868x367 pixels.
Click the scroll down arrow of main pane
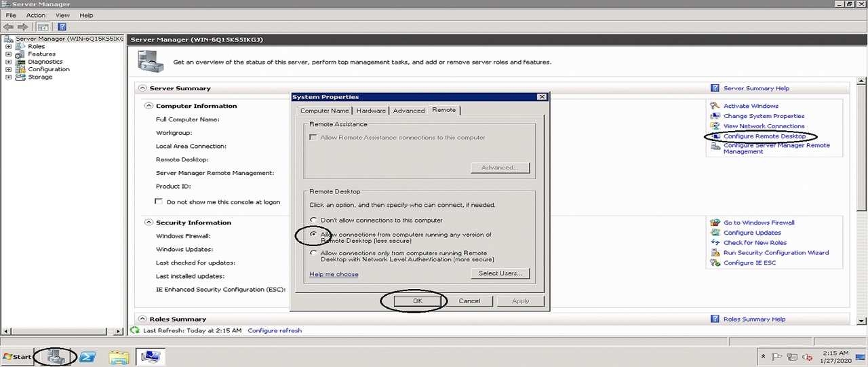pyautogui.click(x=863, y=320)
